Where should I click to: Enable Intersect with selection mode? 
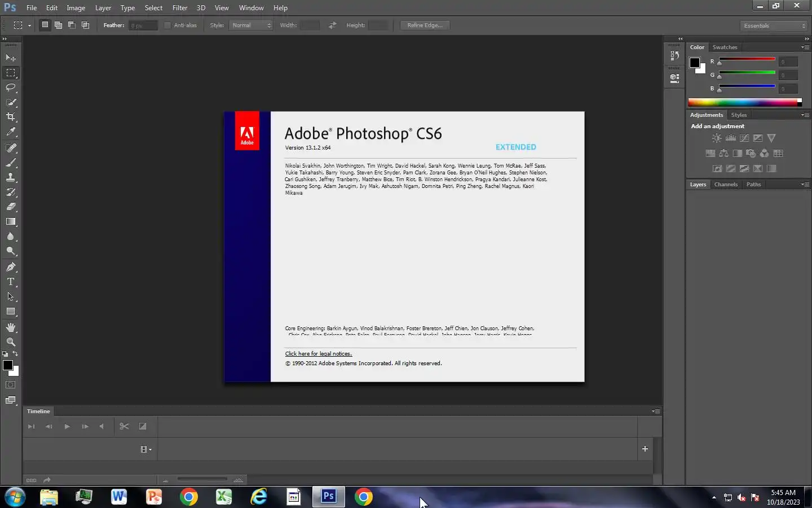click(x=85, y=25)
